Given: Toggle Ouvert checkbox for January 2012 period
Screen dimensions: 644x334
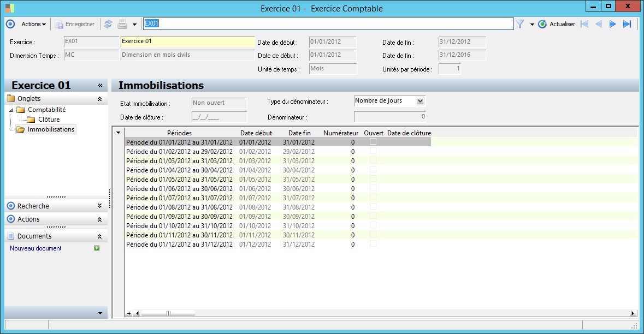Looking at the screenshot, I should click(373, 141).
